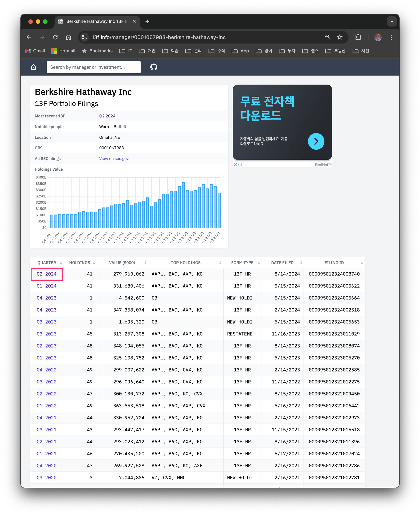Close the Berkshire Hathaway 13F tab
Screen dimensions: 420x515
tap(134, 22)
